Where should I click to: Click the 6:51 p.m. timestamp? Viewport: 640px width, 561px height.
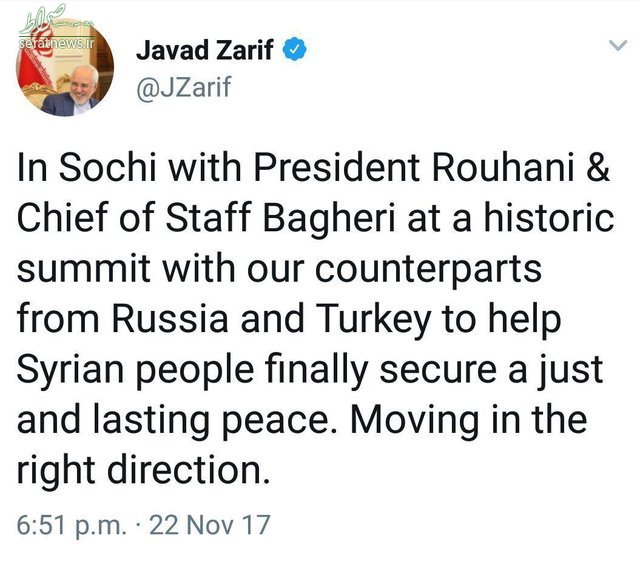click(x=71, y=525)
